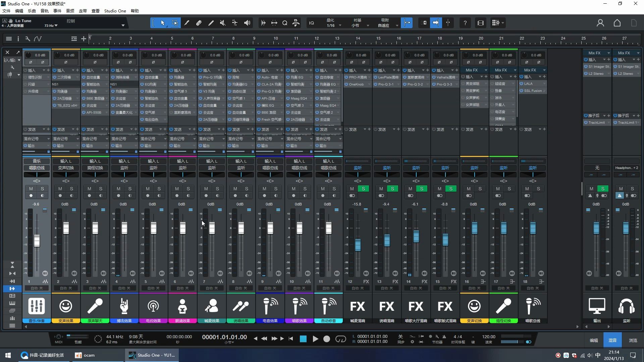Select the Eraser tool in toolbar
Viewport: 644px width, 362px height.
[x=199, y=23]
